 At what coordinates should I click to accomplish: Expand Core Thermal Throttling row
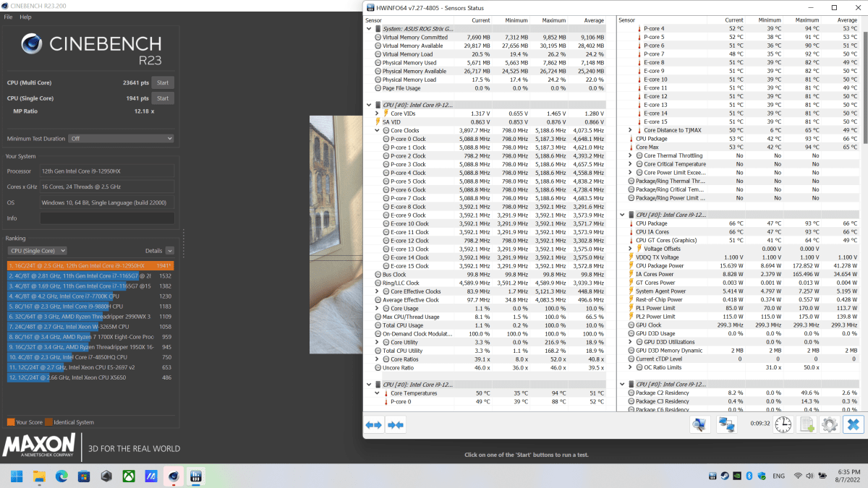coord(630,155)
